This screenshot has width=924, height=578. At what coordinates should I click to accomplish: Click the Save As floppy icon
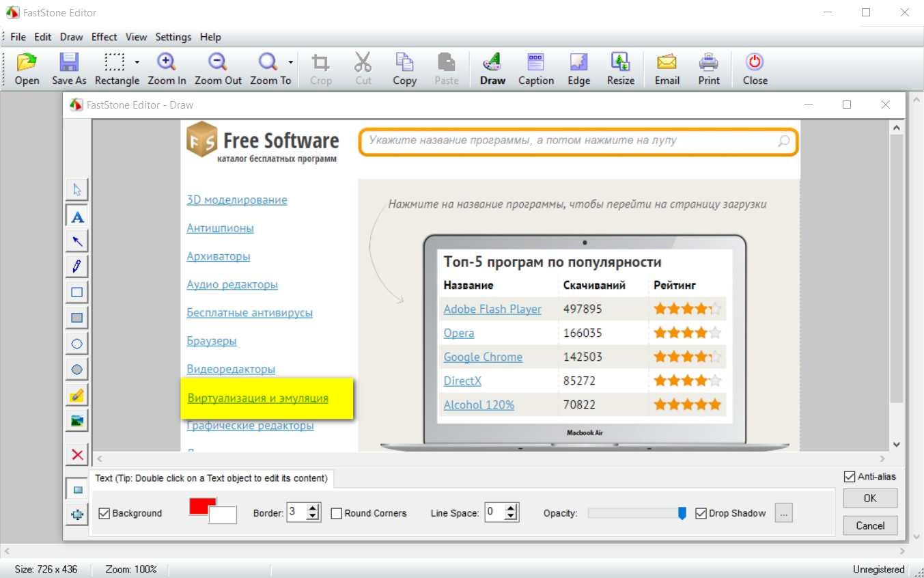coord(69,62)
